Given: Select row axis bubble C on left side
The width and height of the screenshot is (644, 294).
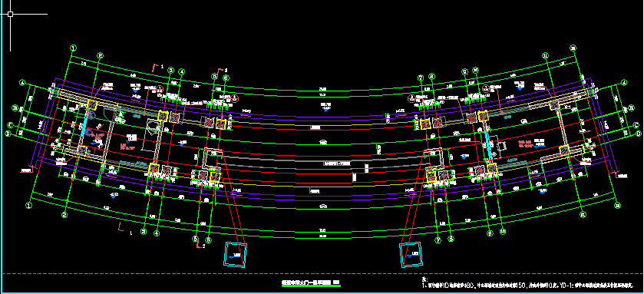Looking at the screenshot, I should point(10,125).
